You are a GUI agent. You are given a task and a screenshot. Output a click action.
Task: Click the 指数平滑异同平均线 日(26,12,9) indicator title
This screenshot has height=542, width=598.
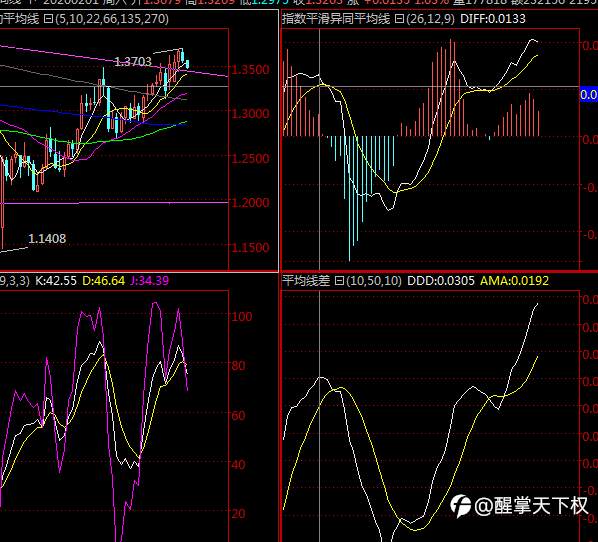tap(368, 19)
